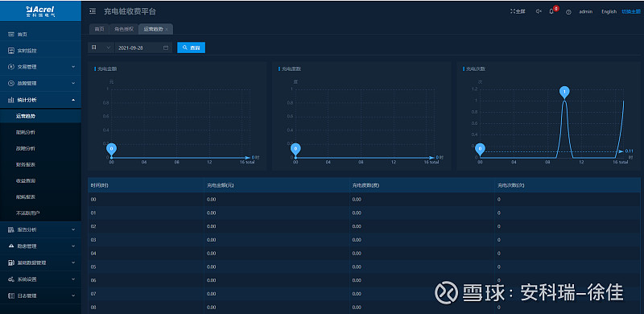Click the 报告分析 icon in sidebar
Image resolution: width=644 pixels, height=314 pixels.
(11, 229)
